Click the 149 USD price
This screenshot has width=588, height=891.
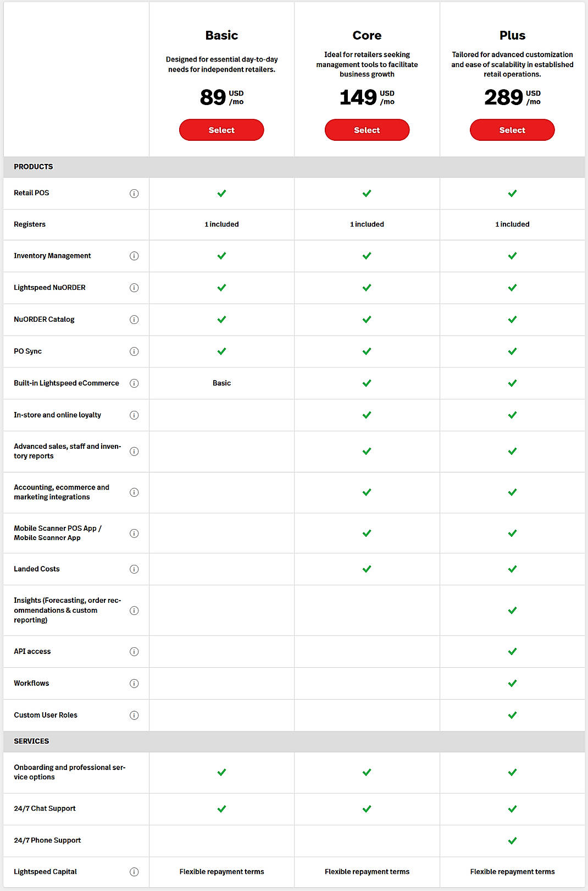pos(367,97)
